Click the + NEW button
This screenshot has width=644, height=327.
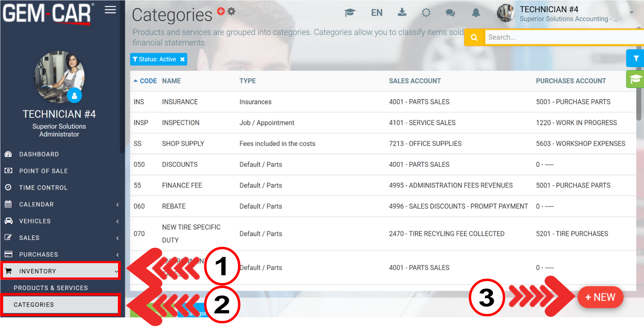pos(600,297)
